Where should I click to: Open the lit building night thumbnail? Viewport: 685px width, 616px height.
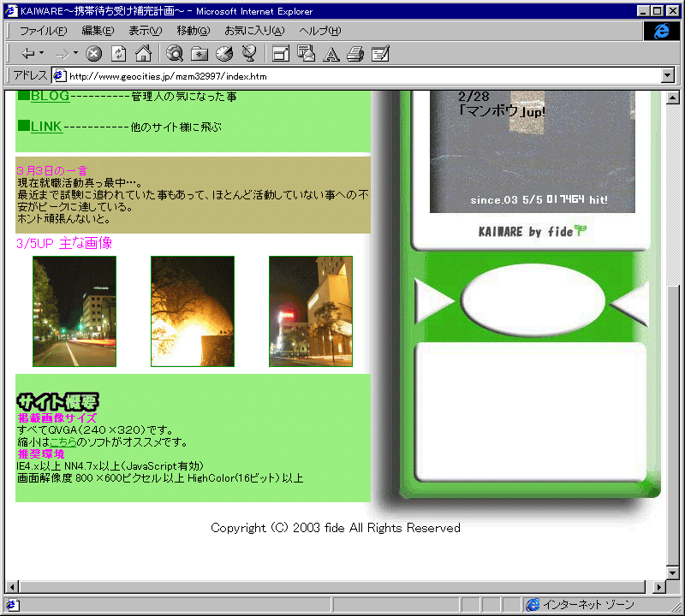click(x=311, y=311)
